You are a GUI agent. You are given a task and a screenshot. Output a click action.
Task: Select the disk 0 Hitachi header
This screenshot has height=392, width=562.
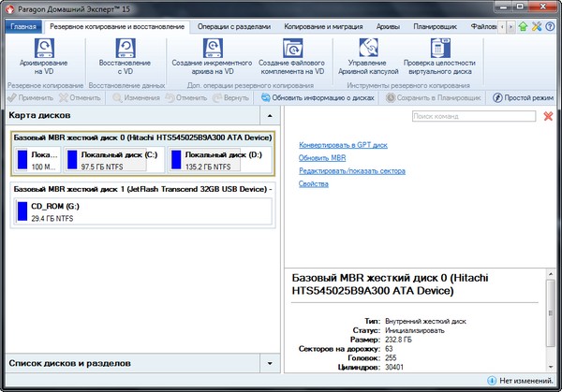coord(142,138)
